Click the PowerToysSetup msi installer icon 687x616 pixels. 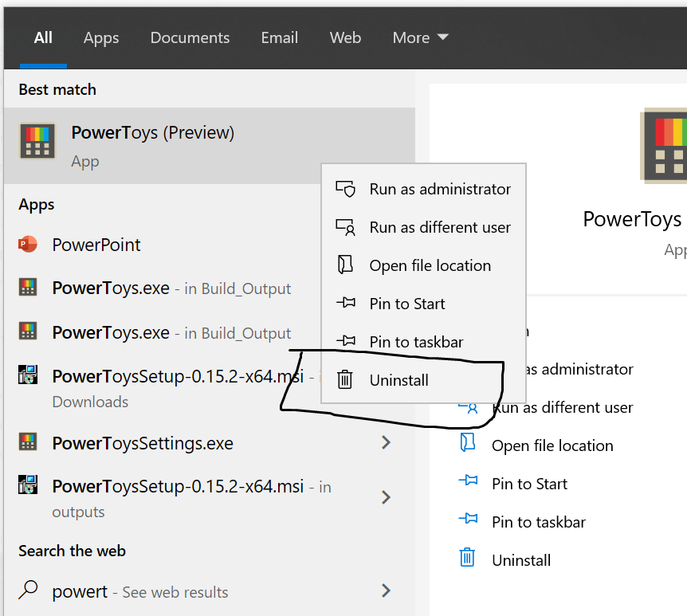pos(29,374)
